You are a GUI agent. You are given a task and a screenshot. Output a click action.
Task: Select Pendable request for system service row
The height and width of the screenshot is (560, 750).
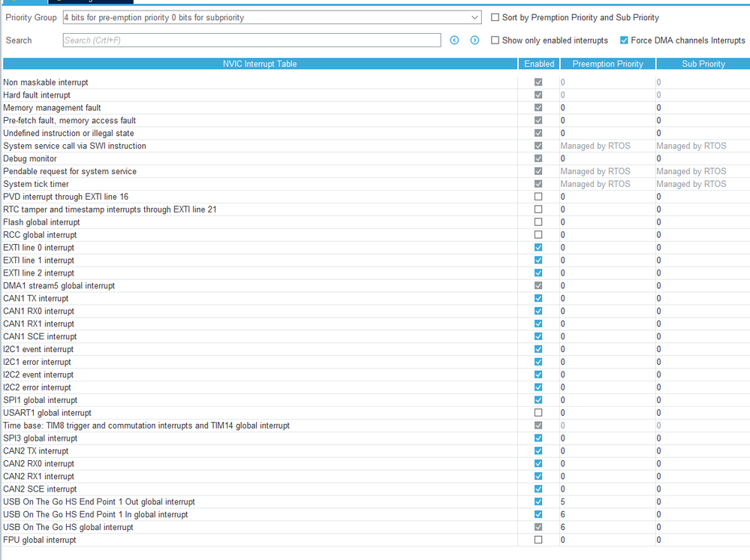pyautogui.click(x=70, y=171)
